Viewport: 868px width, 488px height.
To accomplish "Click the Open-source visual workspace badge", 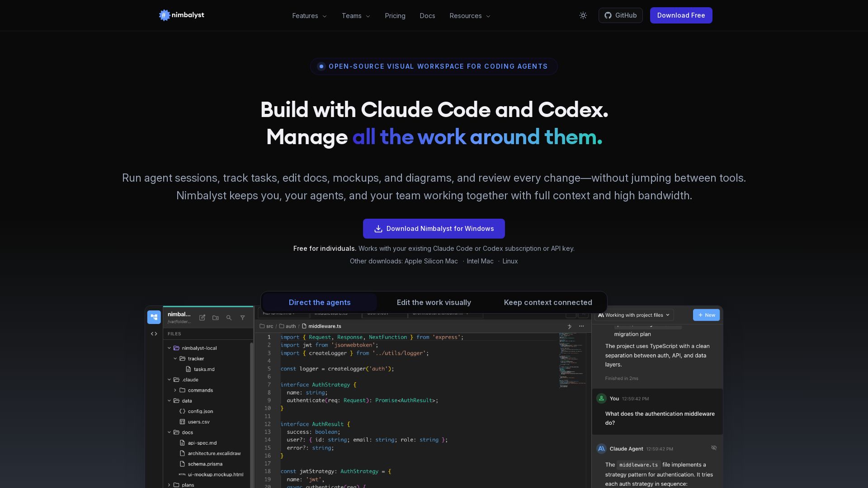I will click(x=434, y=66).
